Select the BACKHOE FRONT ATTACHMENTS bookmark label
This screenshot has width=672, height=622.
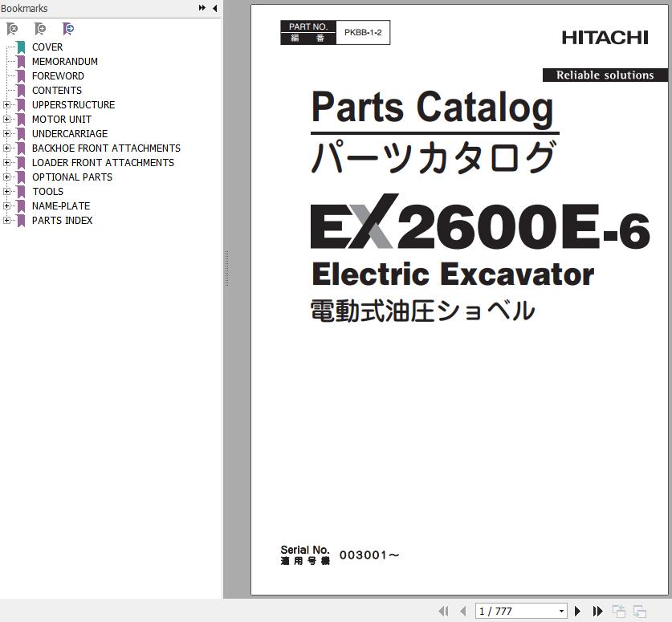pos(106,148)
